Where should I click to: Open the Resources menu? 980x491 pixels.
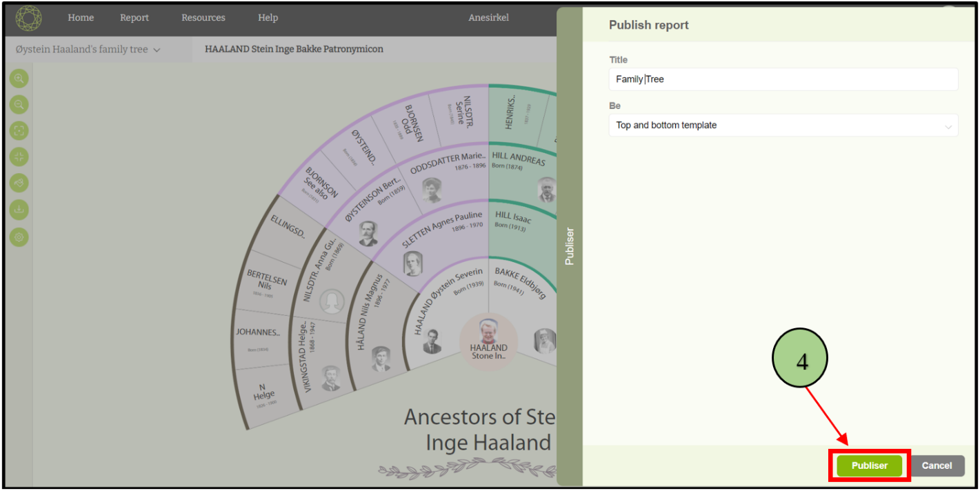(203, 18)
